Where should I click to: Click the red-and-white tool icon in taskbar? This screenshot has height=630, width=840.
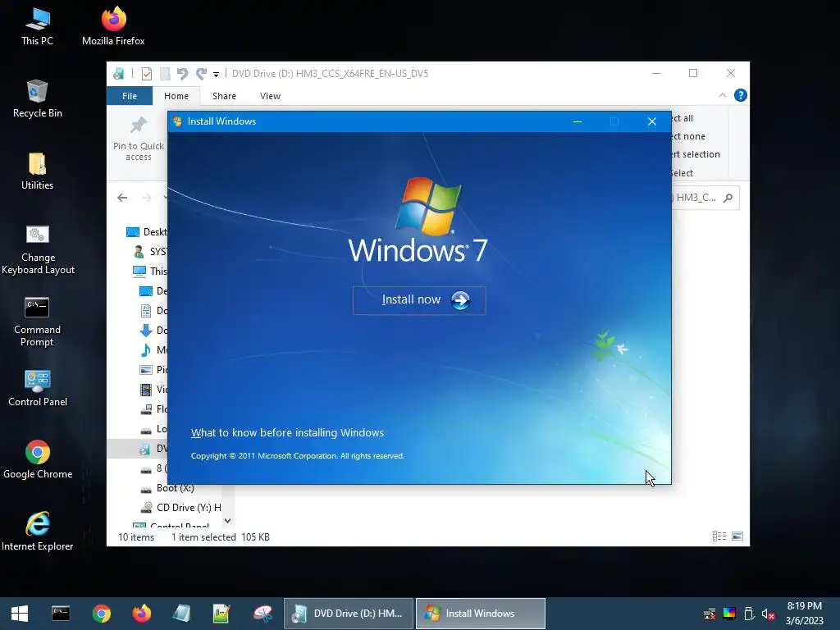[263, 614]
